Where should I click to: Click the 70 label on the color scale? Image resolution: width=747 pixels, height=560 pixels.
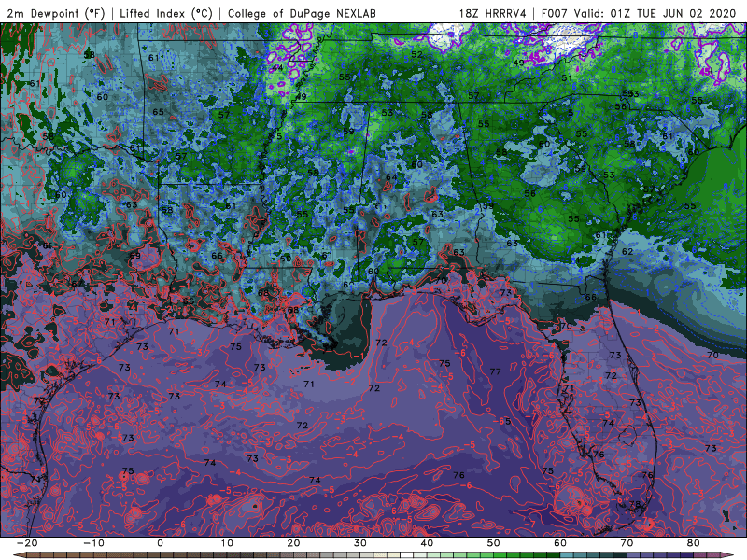pos(627,543)
